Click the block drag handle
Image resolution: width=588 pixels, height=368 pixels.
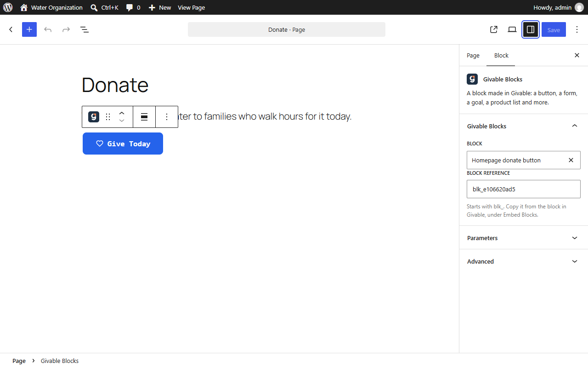(x=108, y=117)
